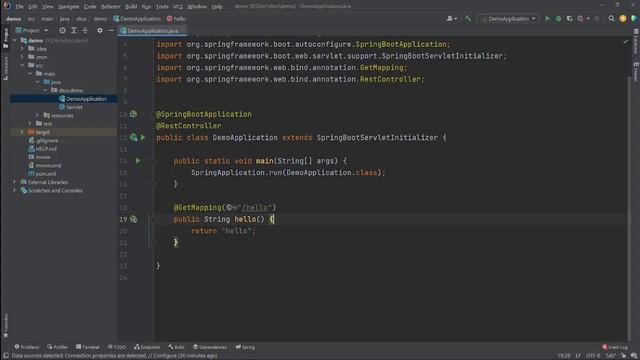The width and height of the screenshot is (640, 360).
Task: Open Search Everywhere magnifier icon
Action: click(x=611, y=19)
